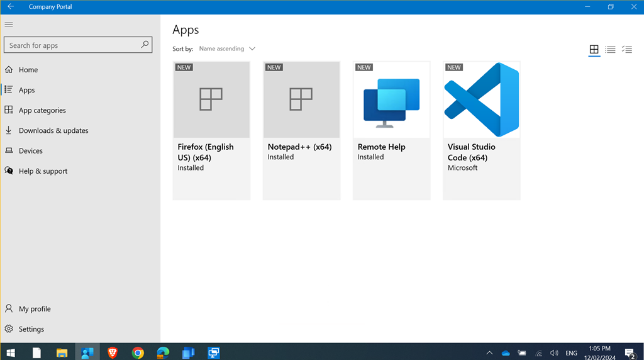
Task: Click the hamburger navigation menu icon
Action: coord(9,25)
